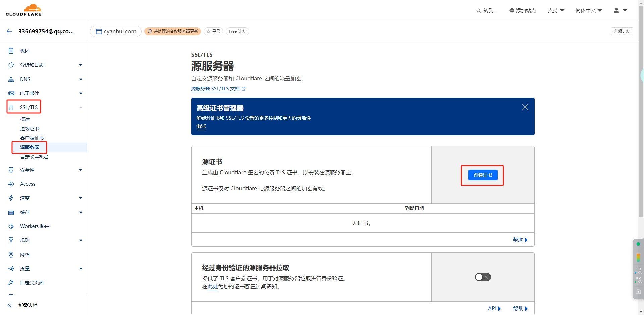The height and width of the screenshot is (315, 644).
Task: Click the Cloudflare logo
Action: click(x=23, y=10)
